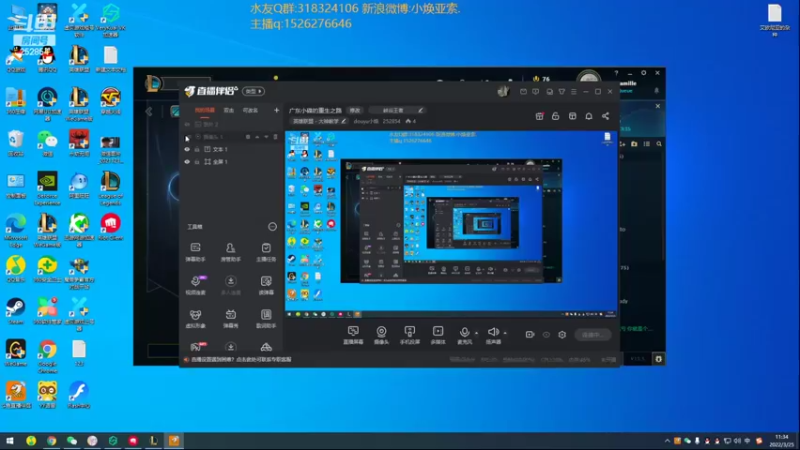Screen dimensions: 800x450
Task: Open the 房管助手 room manager tool
Action: [231, 252]
